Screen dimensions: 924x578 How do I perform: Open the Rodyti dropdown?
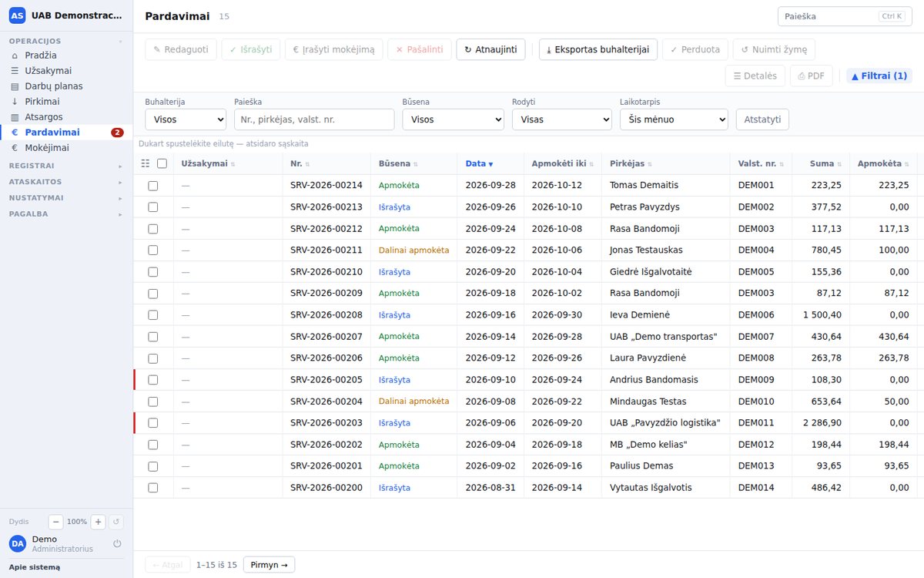click(x=562, y=119)
